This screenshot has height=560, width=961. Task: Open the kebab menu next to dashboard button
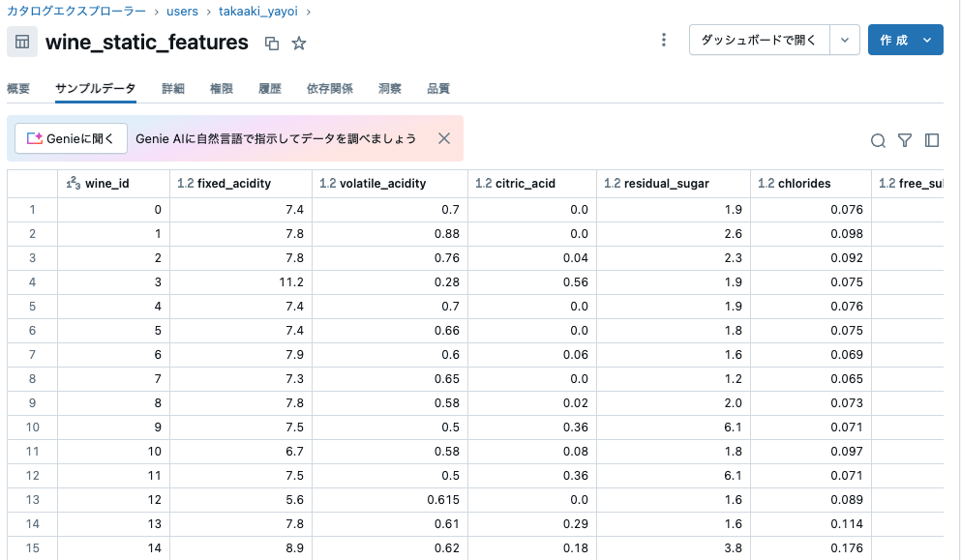(x=664, y=39)
